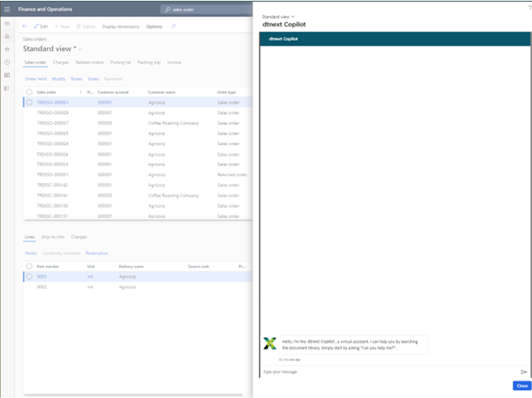Select all lines via Item number header circle
The height and width of the screenshot is (398, 532).
[29, 266]
